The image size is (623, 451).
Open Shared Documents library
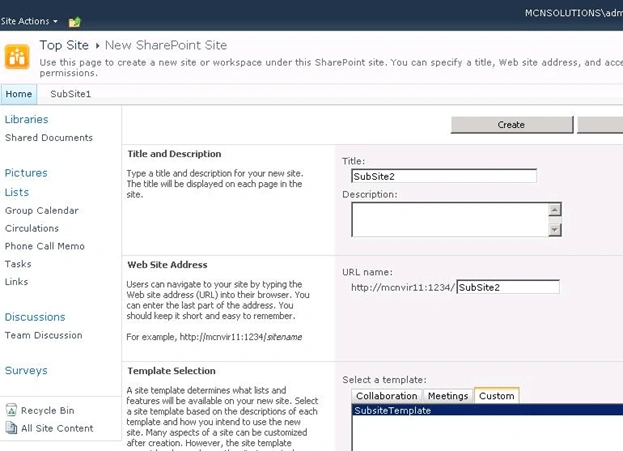coord(49,137)
